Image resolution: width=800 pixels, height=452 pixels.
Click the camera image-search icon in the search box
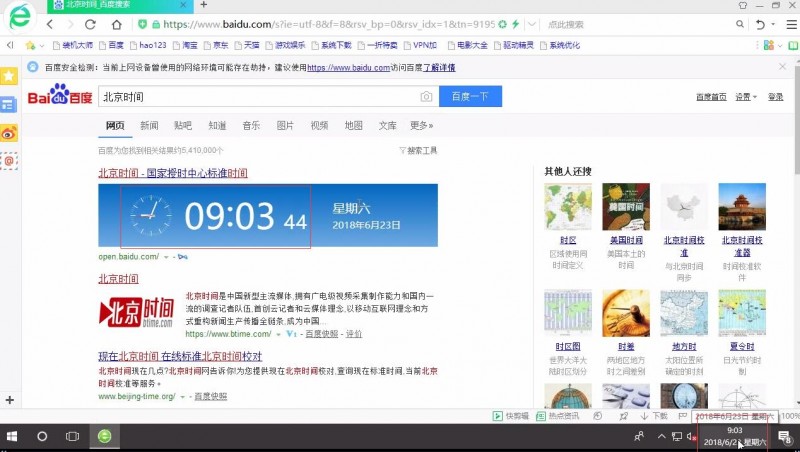pyautogui.click(x=427, y=96)
